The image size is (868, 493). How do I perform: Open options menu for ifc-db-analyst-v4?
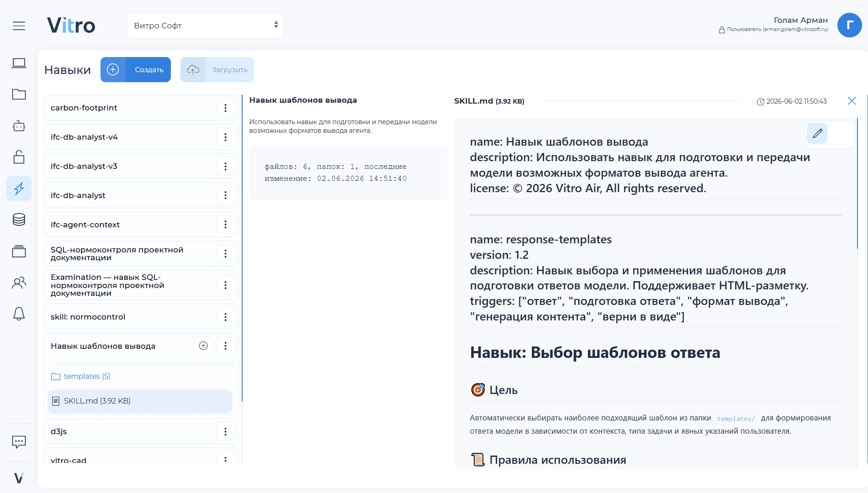[x=225, y=137]
